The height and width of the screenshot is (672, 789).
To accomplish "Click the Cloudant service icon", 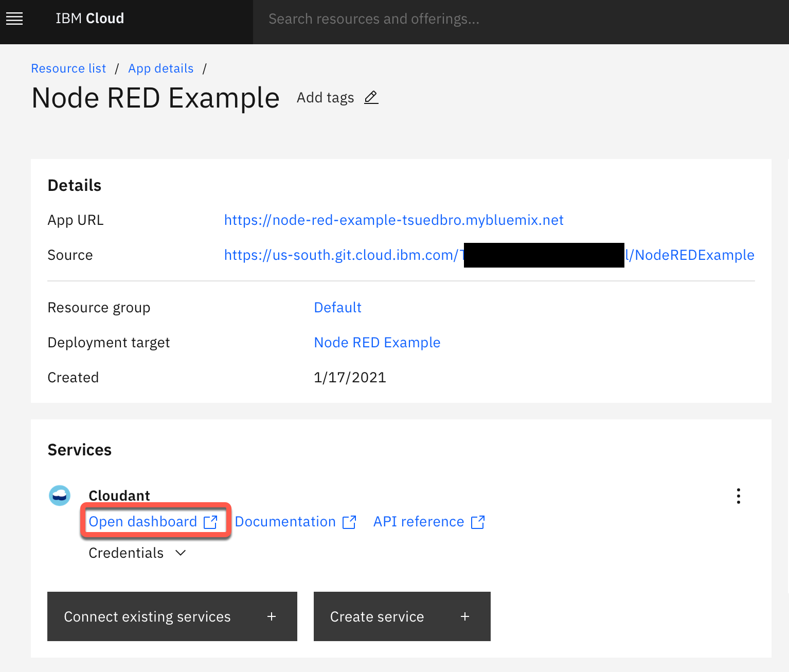I will tap(60, 496).
